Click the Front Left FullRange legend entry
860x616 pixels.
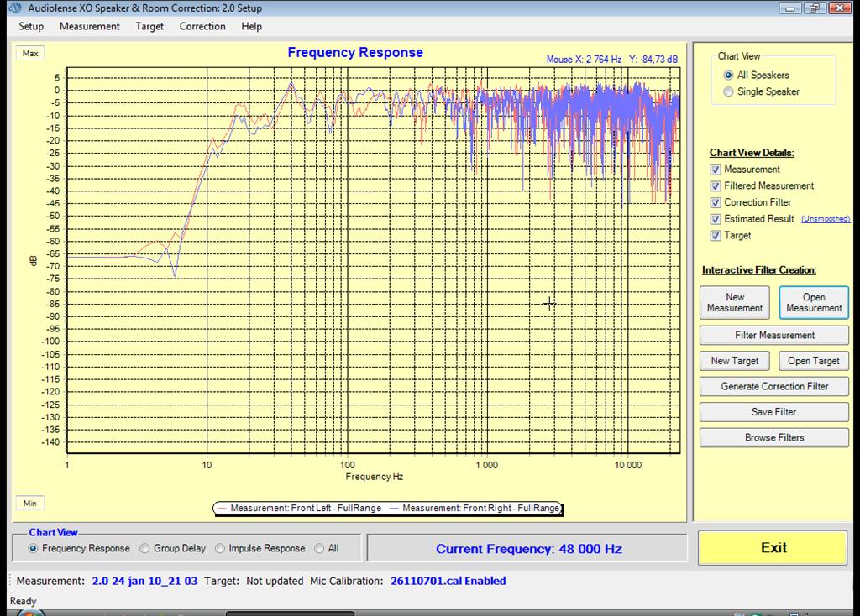(300, 508)
